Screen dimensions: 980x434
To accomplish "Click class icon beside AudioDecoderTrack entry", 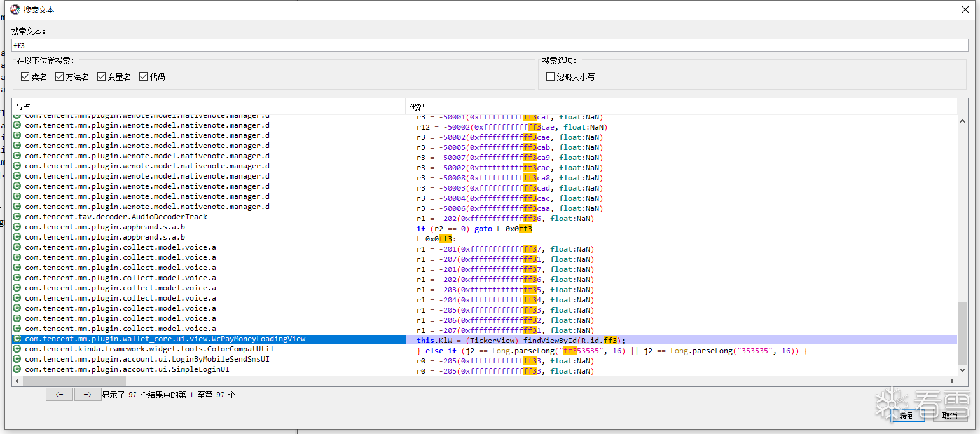I will (17, 217).
